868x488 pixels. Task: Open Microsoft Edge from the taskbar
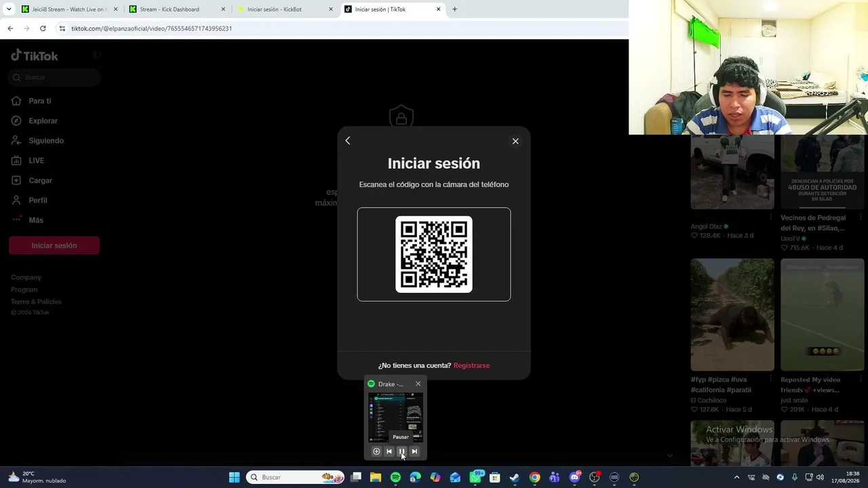[x=415, y=477]
